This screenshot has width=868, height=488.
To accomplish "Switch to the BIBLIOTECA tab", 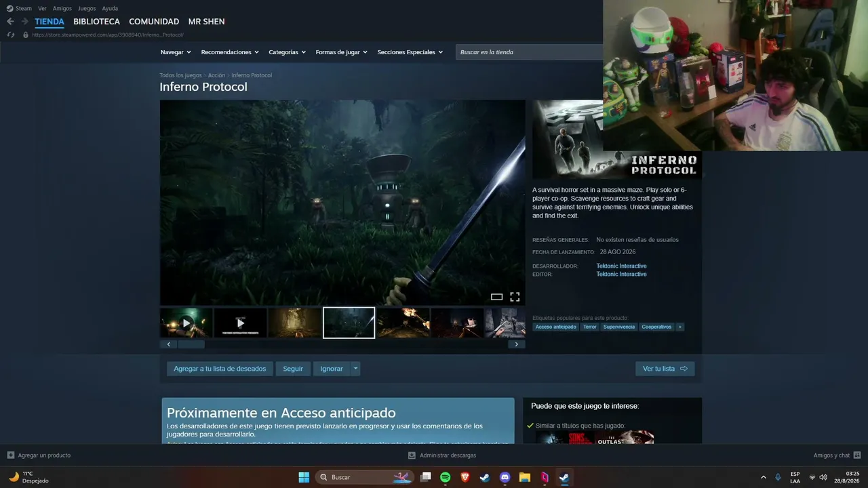I will (x=96, y=22).
